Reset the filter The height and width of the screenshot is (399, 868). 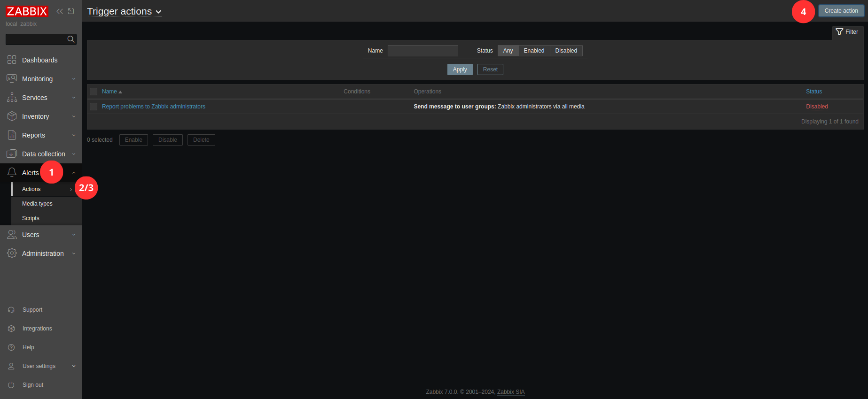tap(490, 69)
